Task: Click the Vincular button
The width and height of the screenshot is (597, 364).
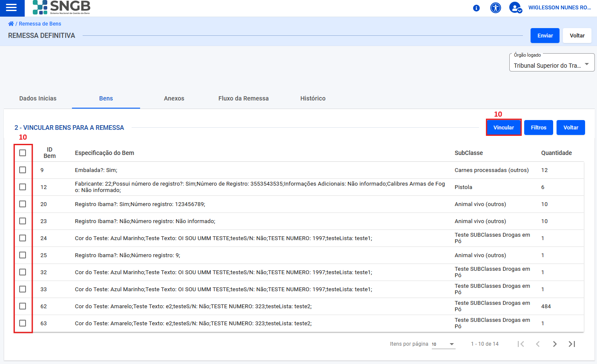Action: point(504,128)
